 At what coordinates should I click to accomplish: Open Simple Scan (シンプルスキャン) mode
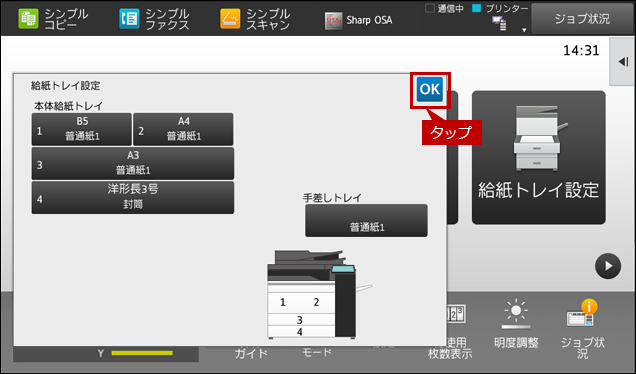(255, 19)
